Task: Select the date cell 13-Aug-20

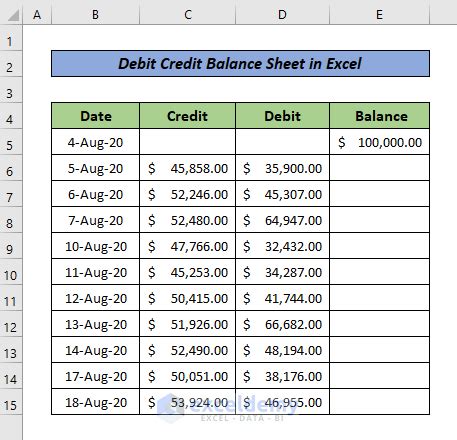Action: pyautogui.click(x=96, y=324)
